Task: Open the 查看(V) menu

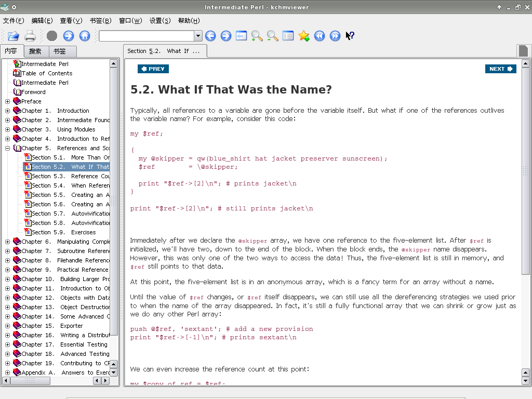Action: [71, 21]
